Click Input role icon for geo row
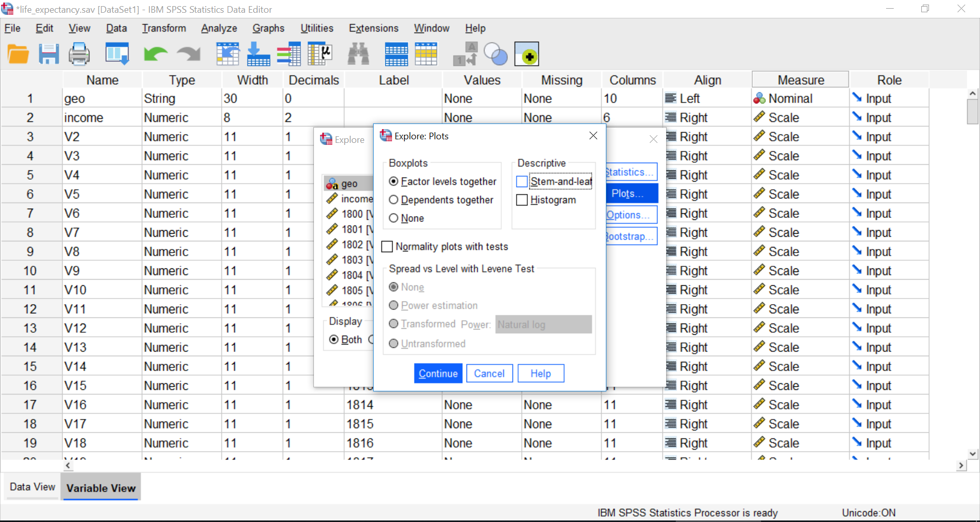 (857, 98)
